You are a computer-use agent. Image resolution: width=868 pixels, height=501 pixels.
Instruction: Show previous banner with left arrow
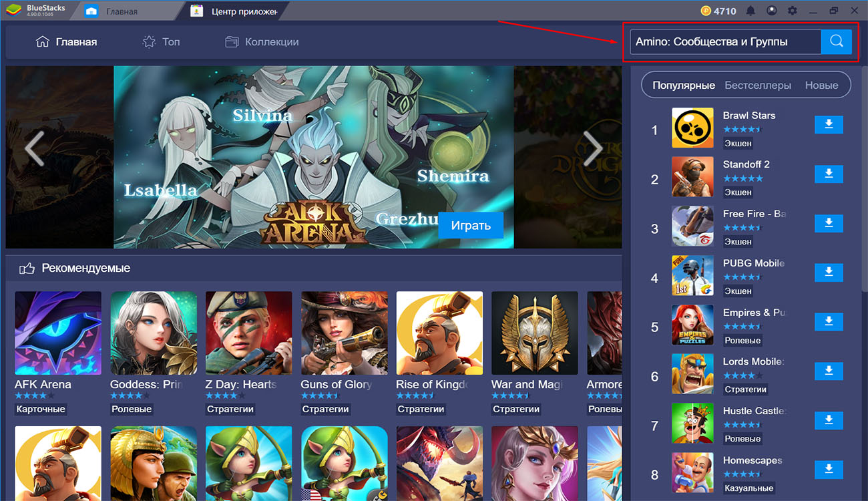(34, 148)
